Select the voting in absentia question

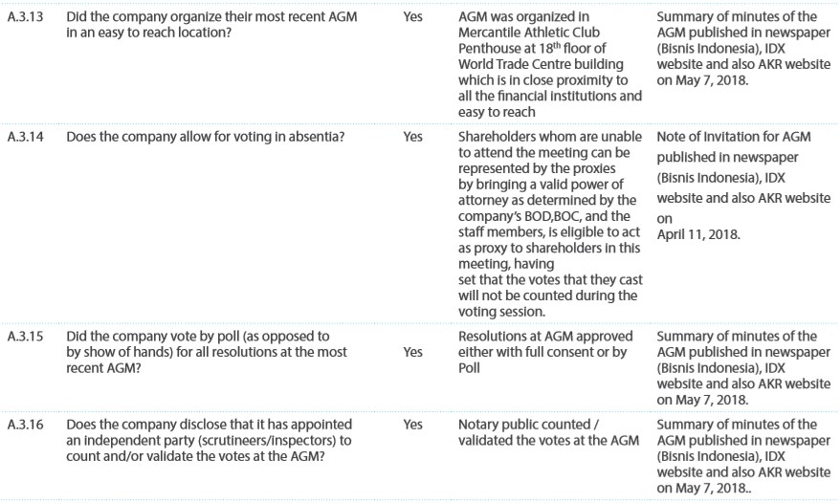(205, 137)
